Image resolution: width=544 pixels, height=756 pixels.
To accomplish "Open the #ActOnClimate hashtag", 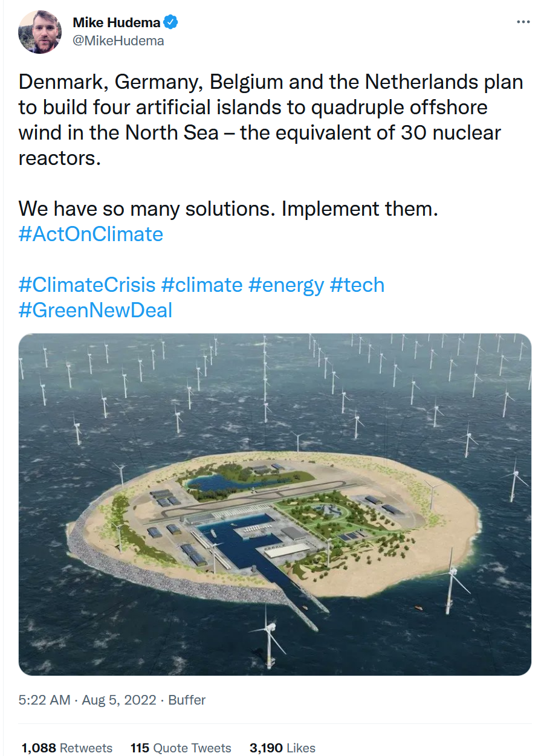I will (91, 234).
